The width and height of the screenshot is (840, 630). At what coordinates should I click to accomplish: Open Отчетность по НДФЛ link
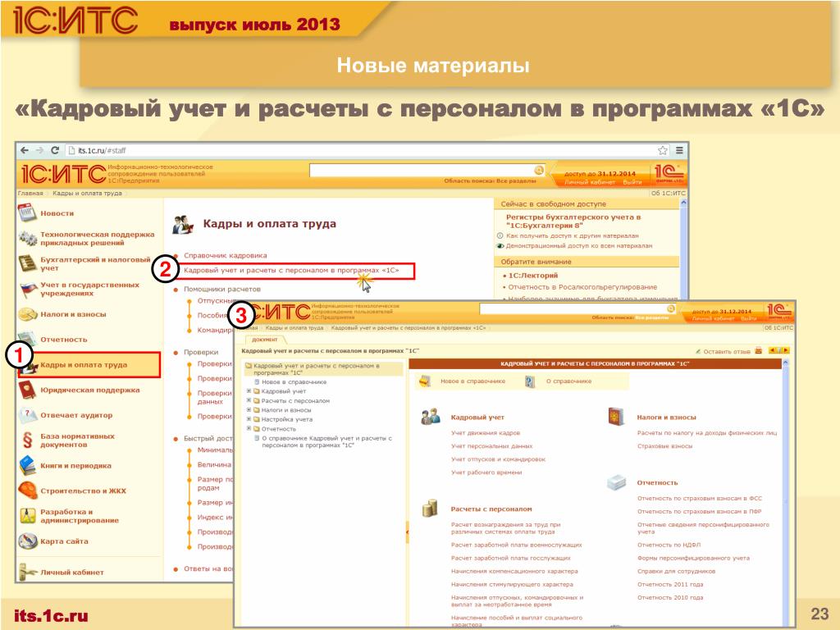click(x=669, y=545)
